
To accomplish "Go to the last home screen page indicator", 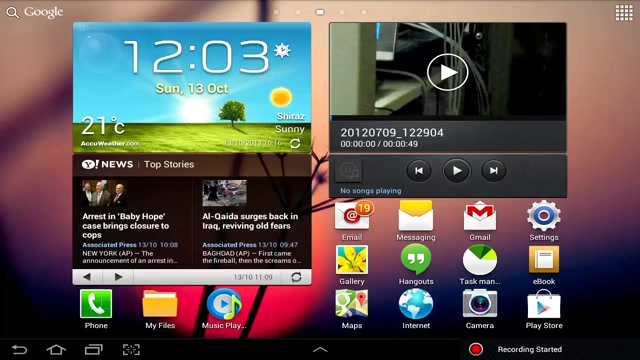I will [x=364, y=12].
